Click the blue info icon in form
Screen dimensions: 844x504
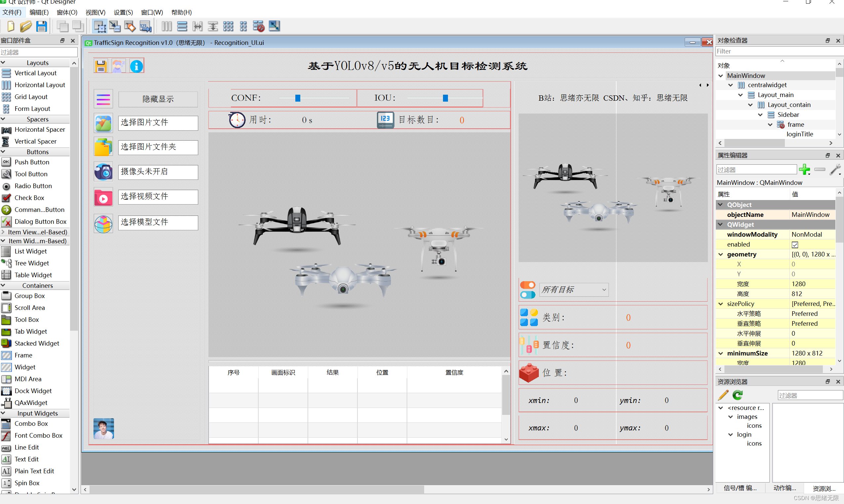(136, 66)
